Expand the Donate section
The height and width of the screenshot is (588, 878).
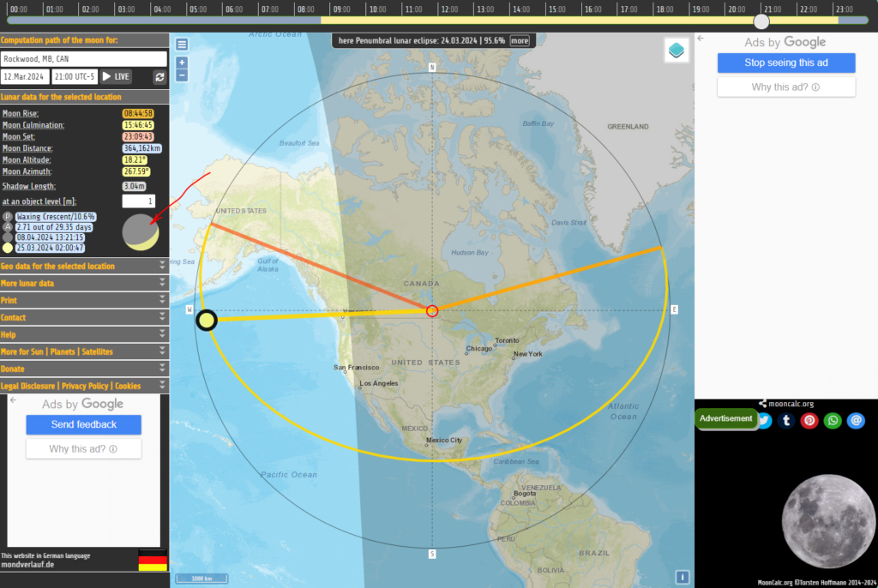pos(85,369)
